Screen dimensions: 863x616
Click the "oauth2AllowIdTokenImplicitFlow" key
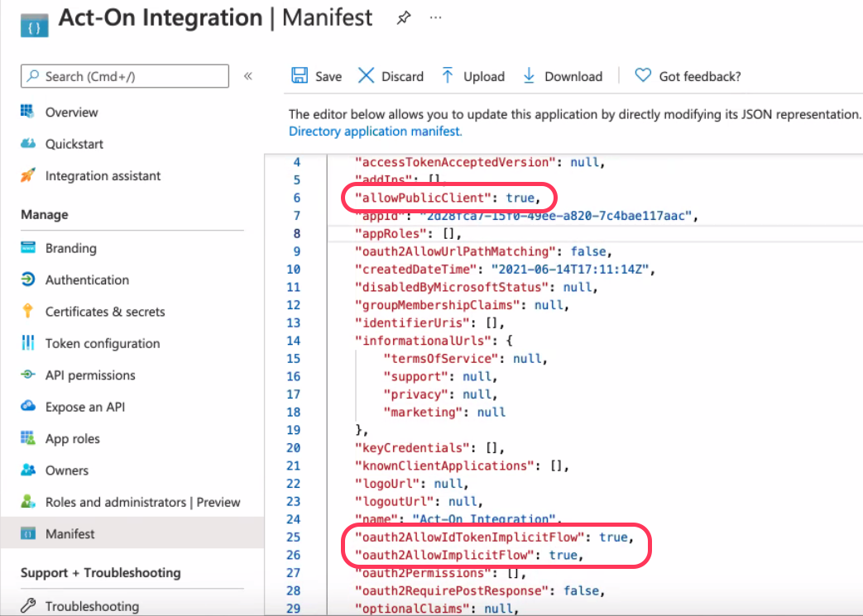(469, 537)
